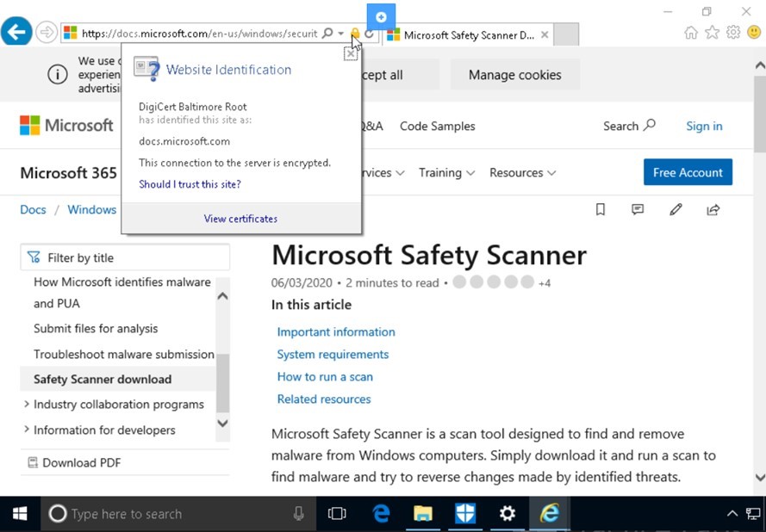The height and width of the screenshot is (532, 766).
Task: Click the Windows breadcrumb link
Action: tap(92, 209)
